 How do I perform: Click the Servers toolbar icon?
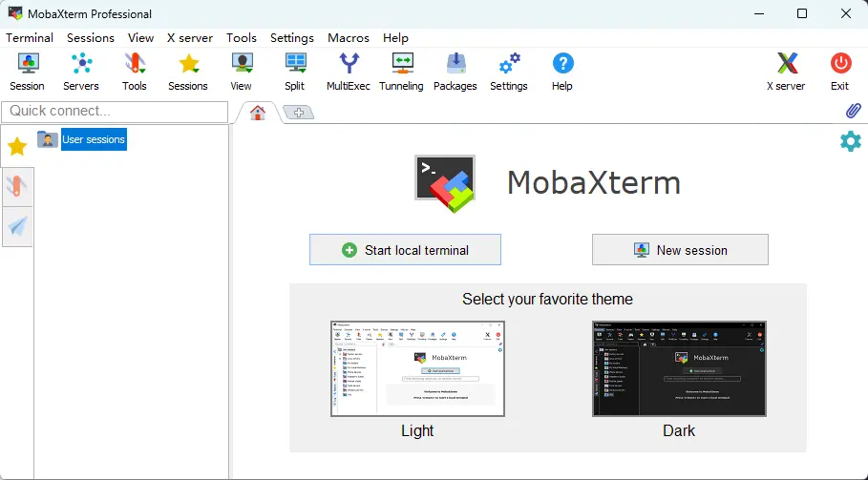pos(81,63)
